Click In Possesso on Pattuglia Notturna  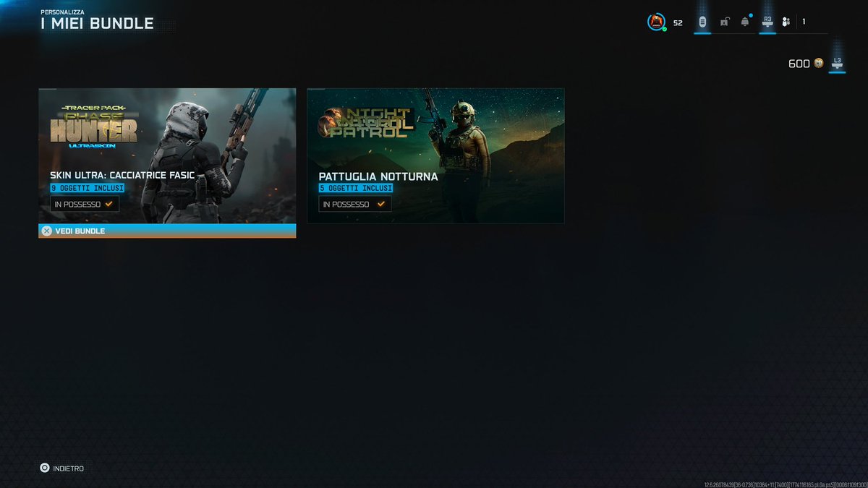[x=354, y=205]
